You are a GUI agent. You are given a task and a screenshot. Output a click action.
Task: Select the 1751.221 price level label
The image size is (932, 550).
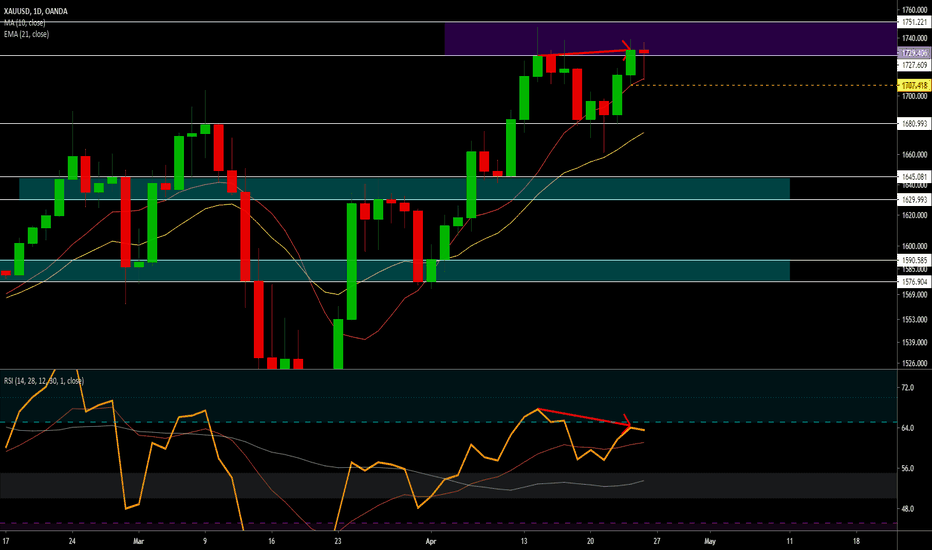(914, 22)
